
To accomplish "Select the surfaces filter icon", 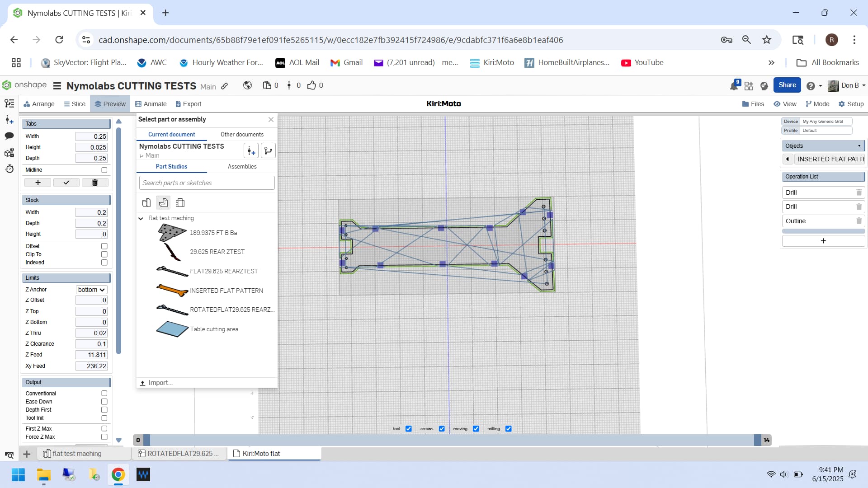I will [180, 203].
